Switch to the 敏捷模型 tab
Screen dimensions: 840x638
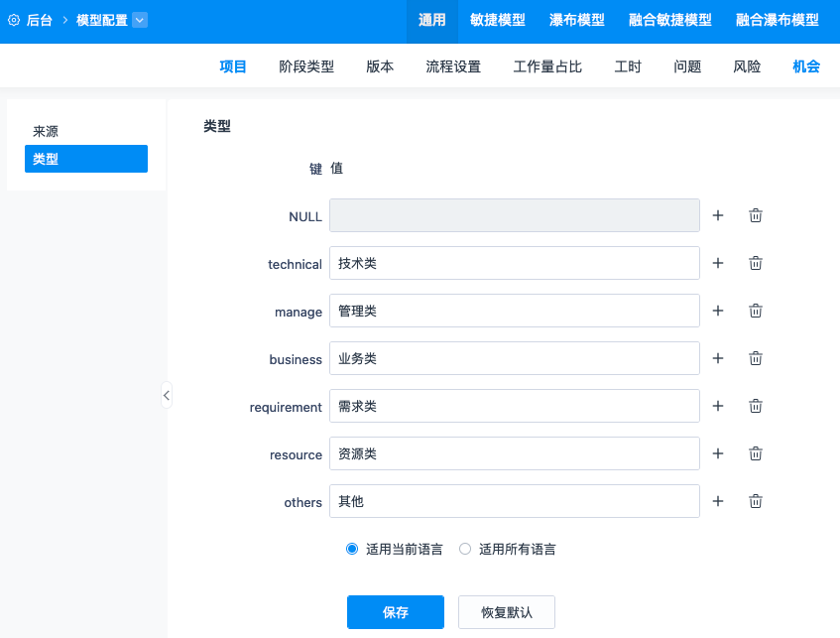pyautogui.click(x=498, y=20)
